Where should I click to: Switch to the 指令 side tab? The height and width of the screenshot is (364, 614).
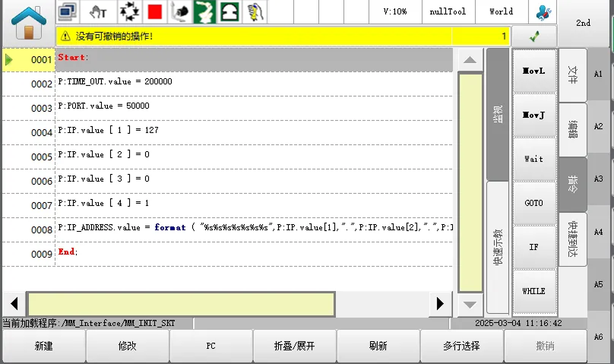coord(572,184)
